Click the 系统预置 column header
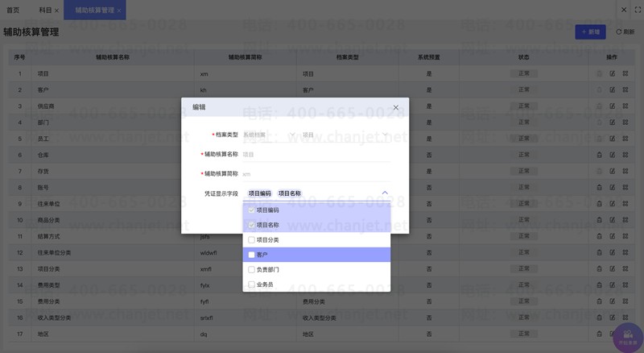 pos(429,57)
